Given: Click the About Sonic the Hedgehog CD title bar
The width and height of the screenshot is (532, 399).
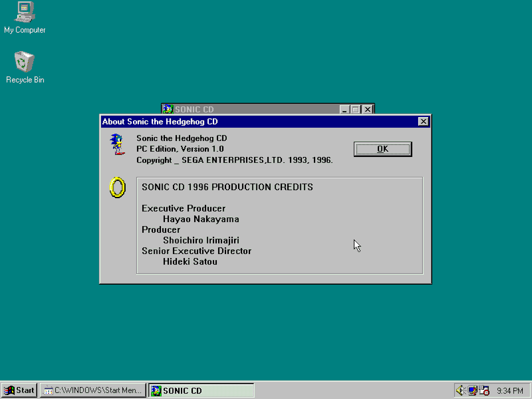Looking at the screenshot, I should point(266,121).
